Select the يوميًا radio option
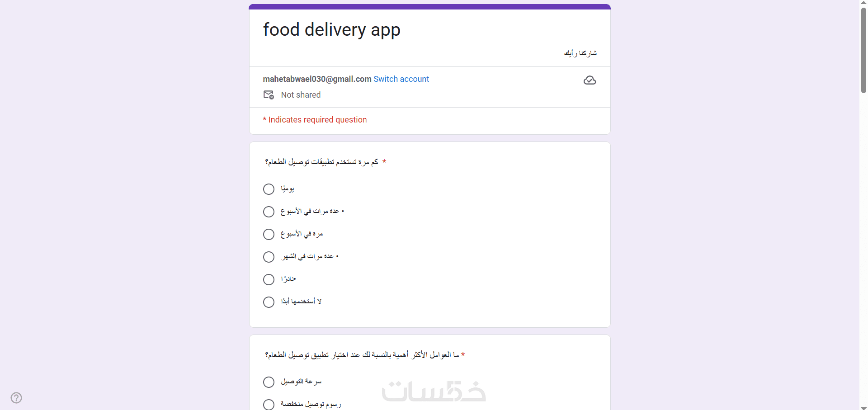Image resolution: width=868 pixels, height=410 pixels. tap(269, 189)
